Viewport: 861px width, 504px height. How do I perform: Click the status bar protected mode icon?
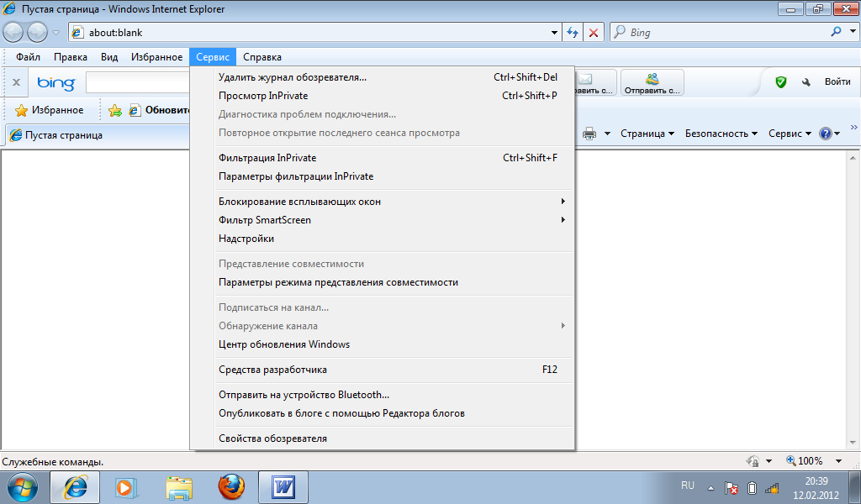click(753, 461)
